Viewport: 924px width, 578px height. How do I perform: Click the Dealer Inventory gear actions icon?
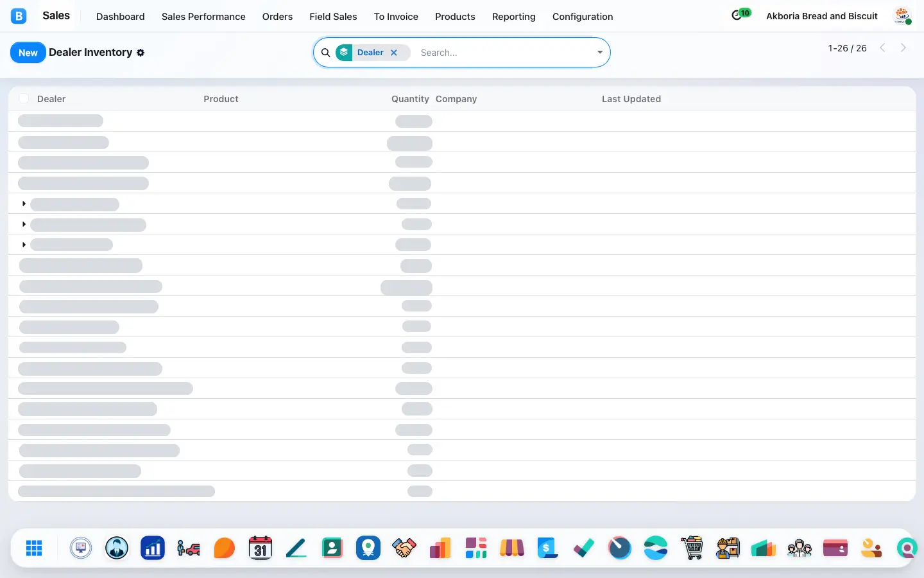pyautogui.click(x=141, y=53)
